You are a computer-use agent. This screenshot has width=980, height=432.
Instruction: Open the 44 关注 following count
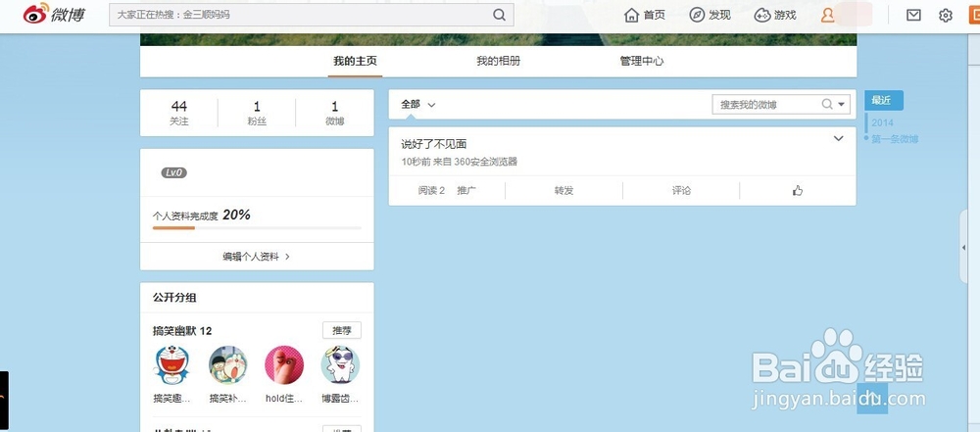(x=178, y=113)
